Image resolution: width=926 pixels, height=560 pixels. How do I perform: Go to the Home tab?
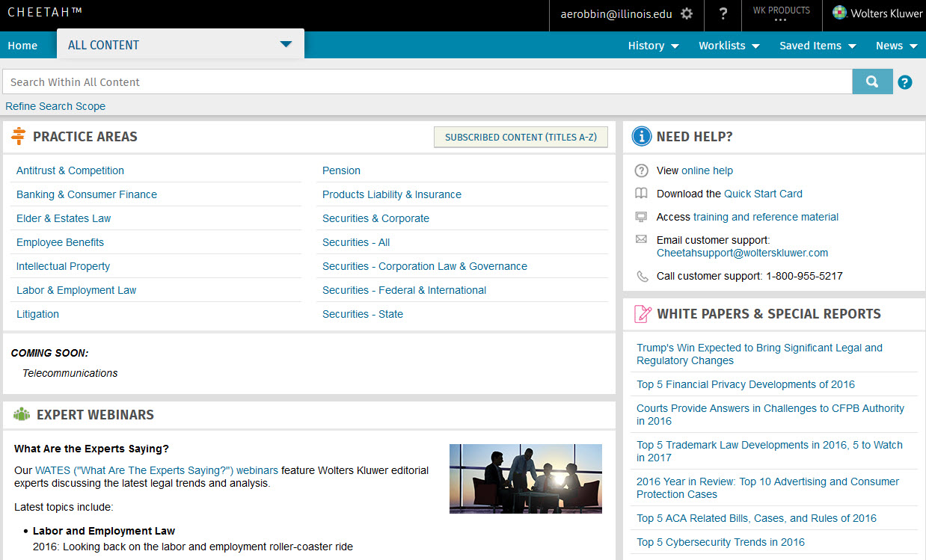22,46
